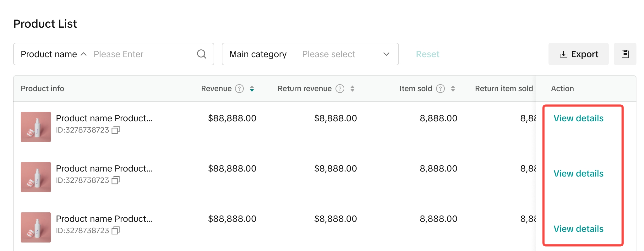Screen dimensions: 644x251
Task: Click the Item sold help icon
Action: pyautogui.click(x=440, y=89)
